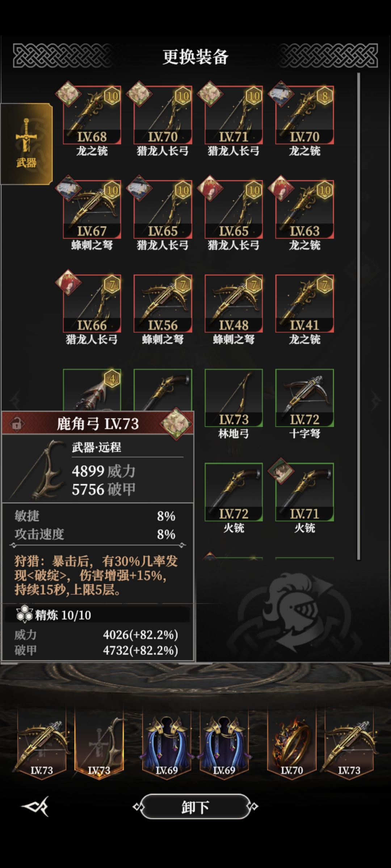The height and width of the screenshot is (868, 391).
Task: Tap the 卸下 unequip button
Action: 195,807
